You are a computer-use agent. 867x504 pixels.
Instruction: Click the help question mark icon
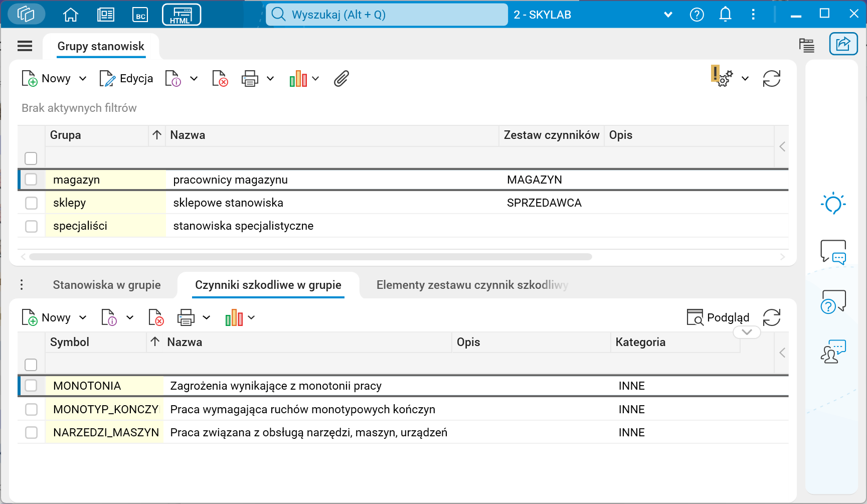tap(697, 15)
